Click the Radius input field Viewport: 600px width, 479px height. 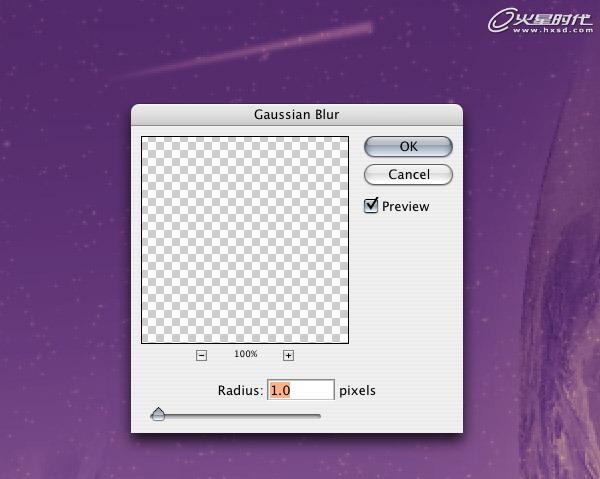(x=301, y=390)
